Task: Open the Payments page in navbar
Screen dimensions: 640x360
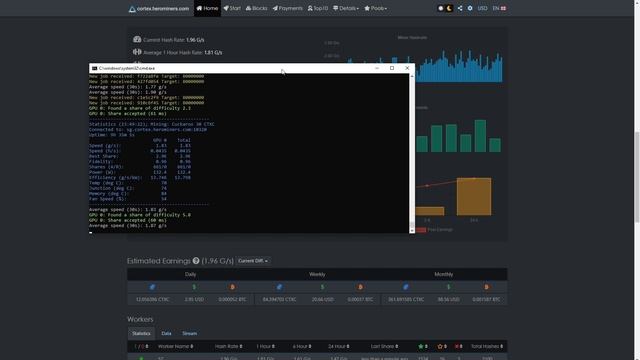Action: 287,8
